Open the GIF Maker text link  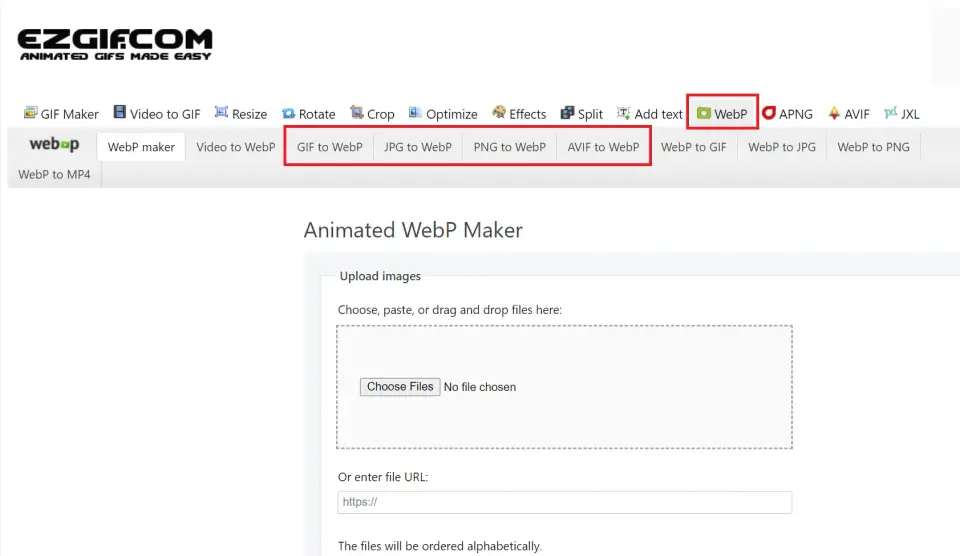coord(69,115)
